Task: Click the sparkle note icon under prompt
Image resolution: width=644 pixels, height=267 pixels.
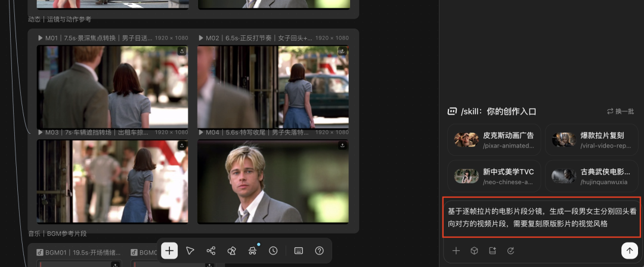Action: click(493, 250)
